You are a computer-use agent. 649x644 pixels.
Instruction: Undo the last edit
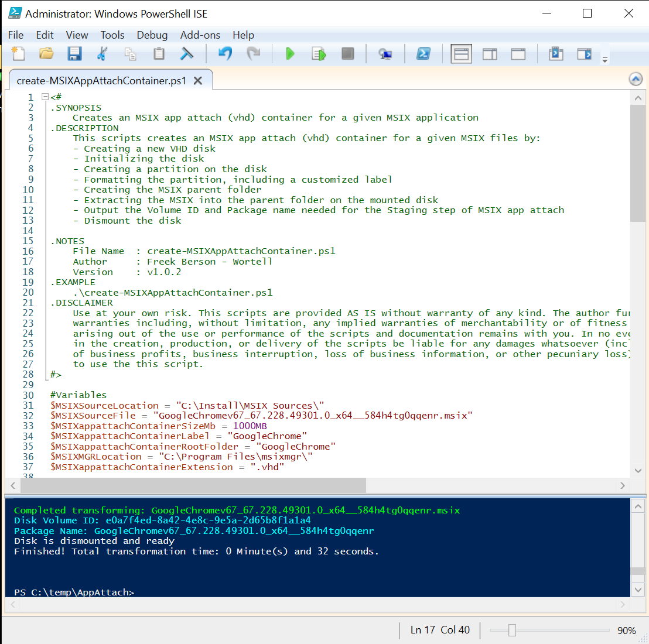(x=225, y=54)
